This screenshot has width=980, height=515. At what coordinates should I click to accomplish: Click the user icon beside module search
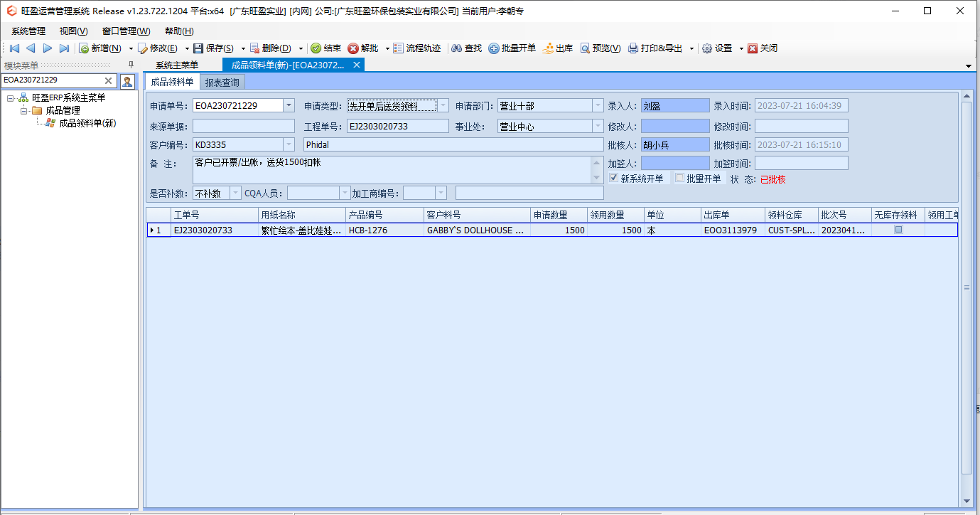(127, 80)
